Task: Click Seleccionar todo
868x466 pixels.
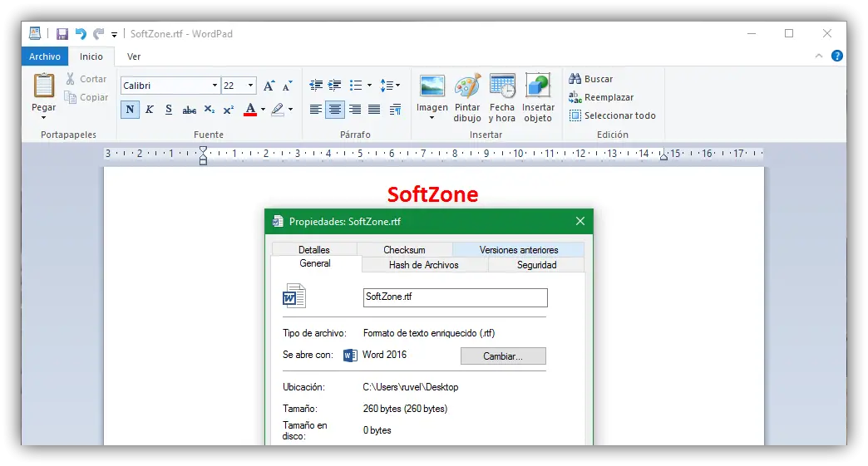Action: (x=612, y=115)
